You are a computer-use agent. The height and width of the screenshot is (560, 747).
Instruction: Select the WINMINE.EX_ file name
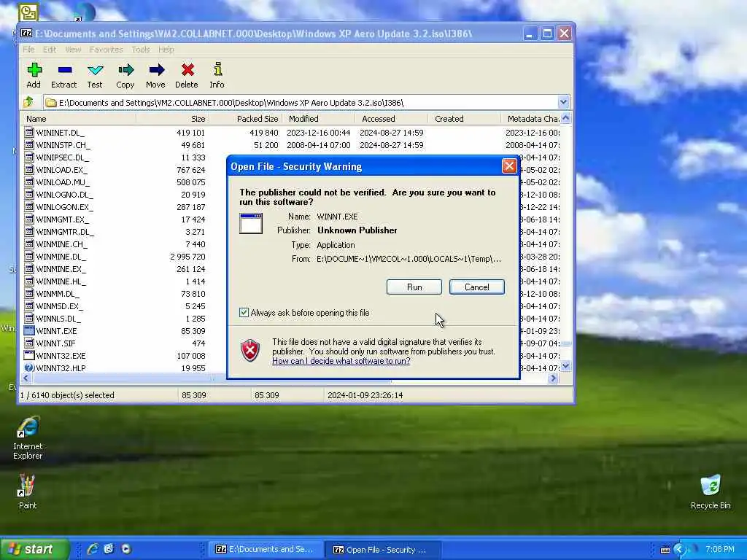pos(61,269)
